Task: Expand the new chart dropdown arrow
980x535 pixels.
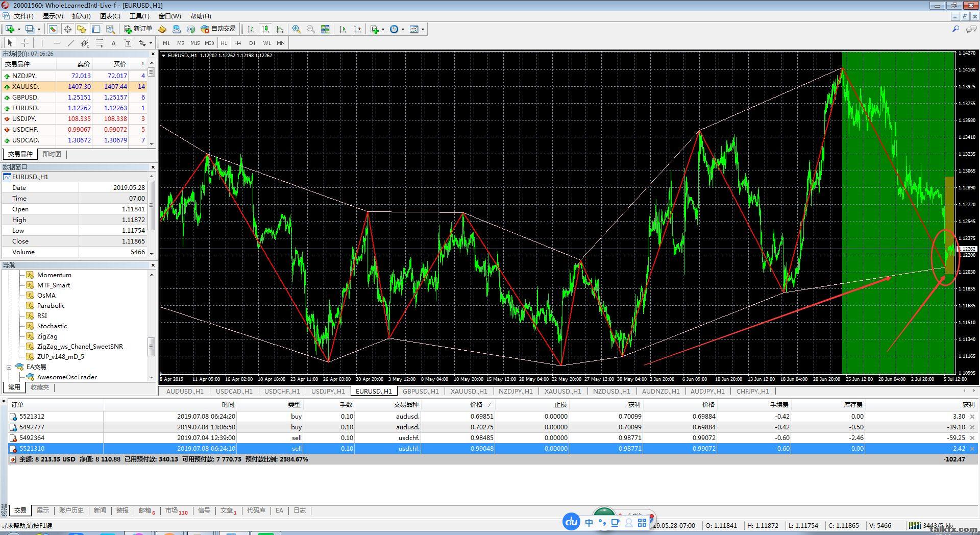Action: click(x=19, y=29)
